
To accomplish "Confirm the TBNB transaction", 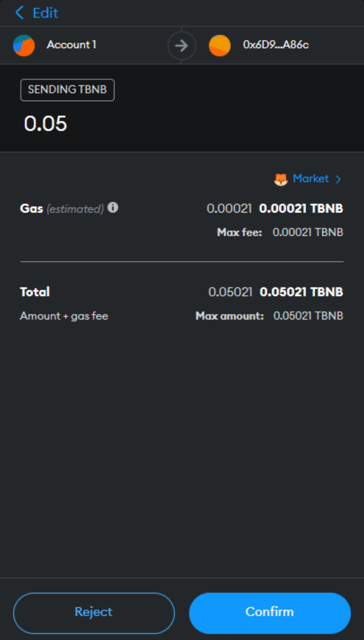I will click(270, 612).
